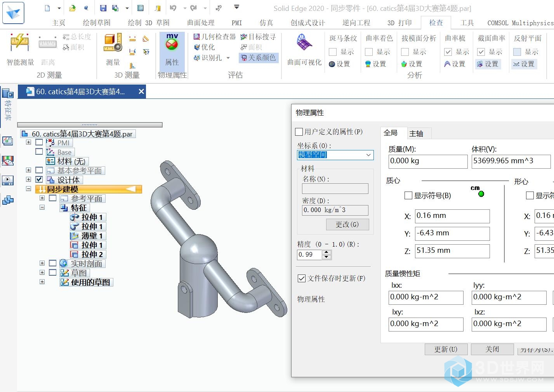This screenshot has height=392, width=554.
Task: Open the Solid Edge application button
Action: click(x=13, y=12)
